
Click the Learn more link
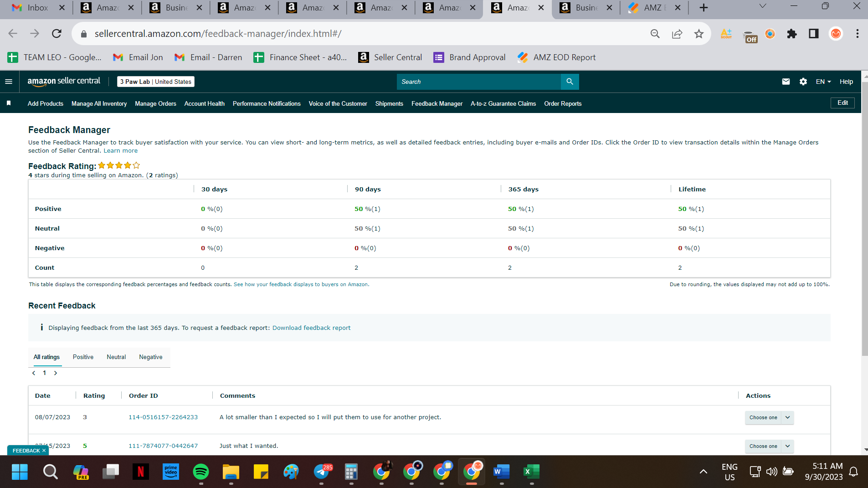pos(120,151)
